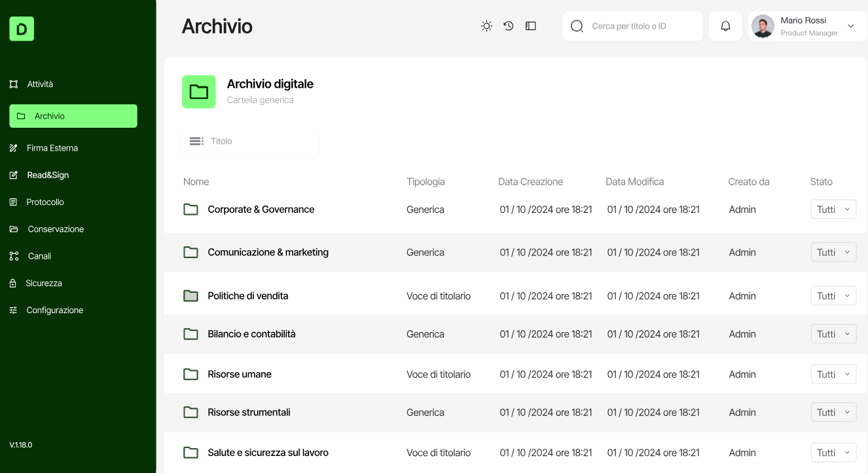Click folder icon for Risorse strumentali
The height and width of the screenshot is (473, 868).
190,412
